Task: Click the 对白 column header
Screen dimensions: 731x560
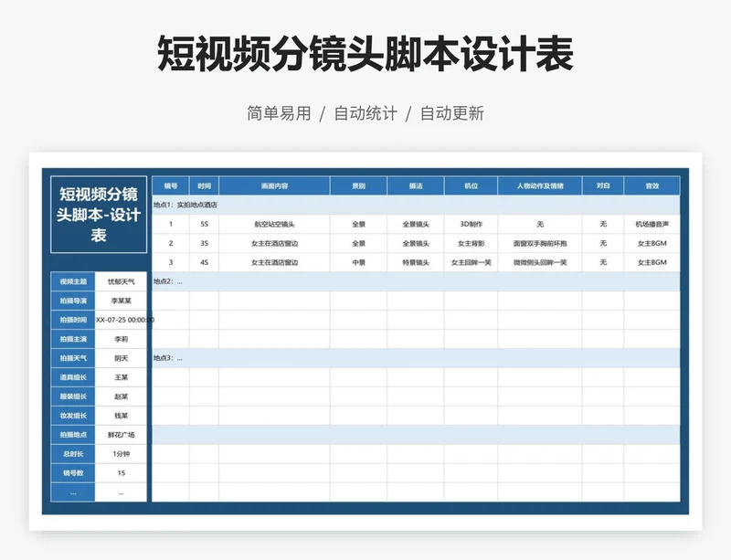Action: 603,185
